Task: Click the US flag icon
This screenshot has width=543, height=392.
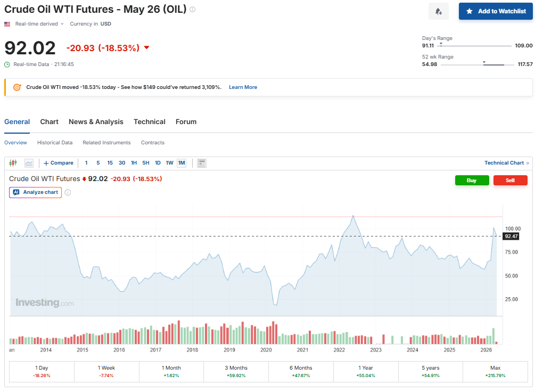Action: 7,24
